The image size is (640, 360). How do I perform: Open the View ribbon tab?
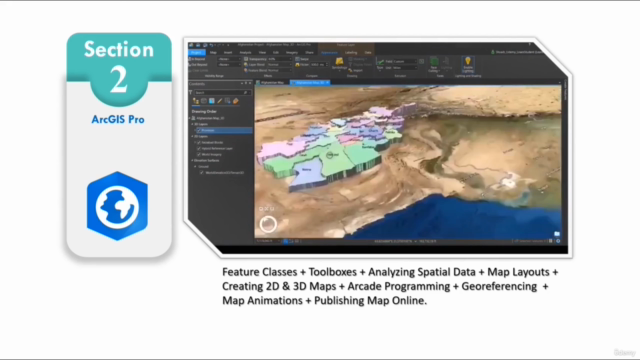(262, 53)
